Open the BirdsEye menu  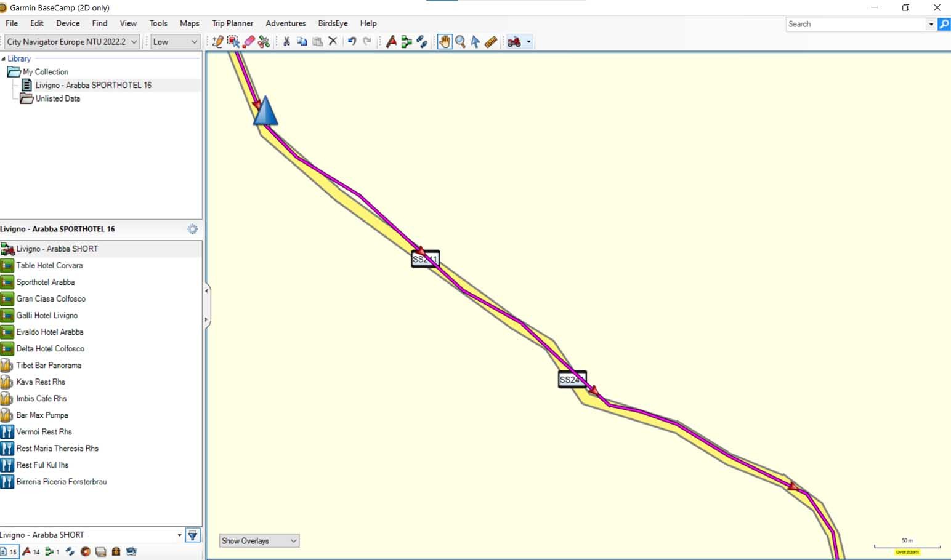point(333,23)
